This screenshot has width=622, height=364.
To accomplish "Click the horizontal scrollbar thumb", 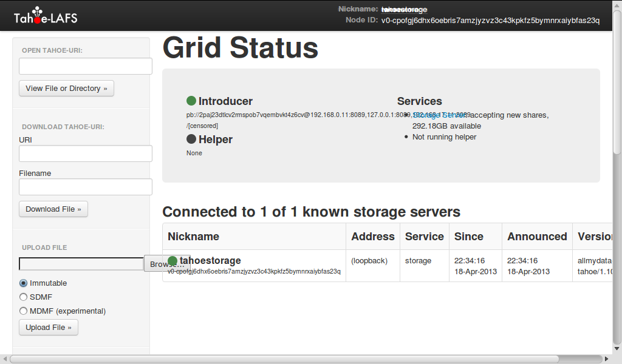I will click(284, 359).
